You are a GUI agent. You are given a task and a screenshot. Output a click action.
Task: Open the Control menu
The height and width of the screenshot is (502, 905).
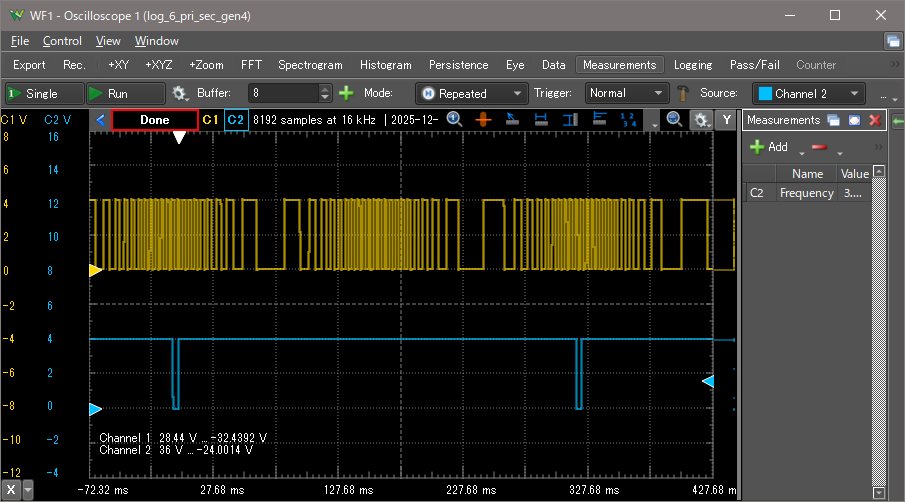tap(62, 41)
